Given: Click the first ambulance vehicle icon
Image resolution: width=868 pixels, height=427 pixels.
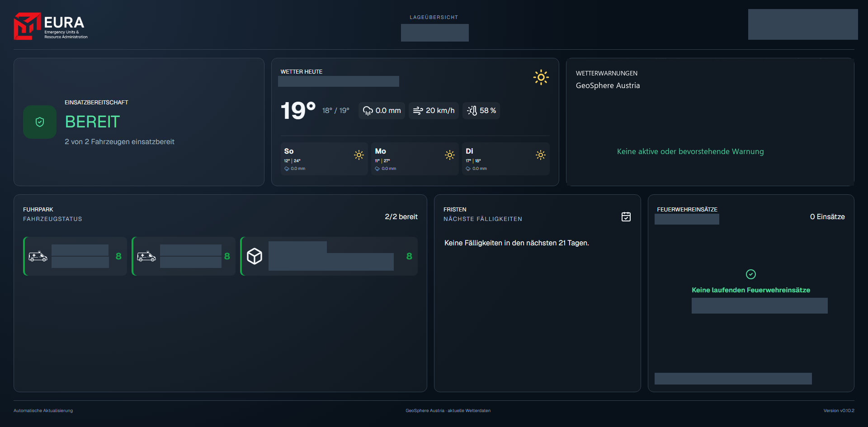Looking at the screenshot, I should (x=38, y=256).
